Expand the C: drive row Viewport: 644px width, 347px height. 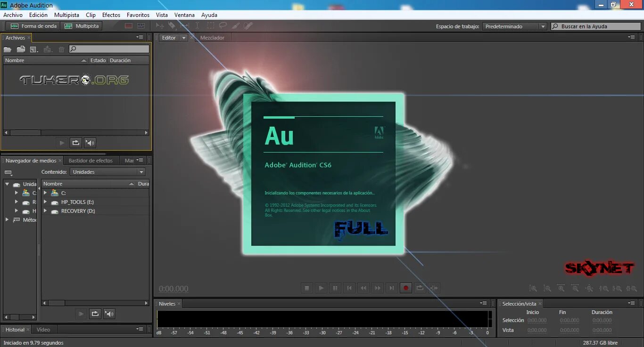click(x=45, y=193)
